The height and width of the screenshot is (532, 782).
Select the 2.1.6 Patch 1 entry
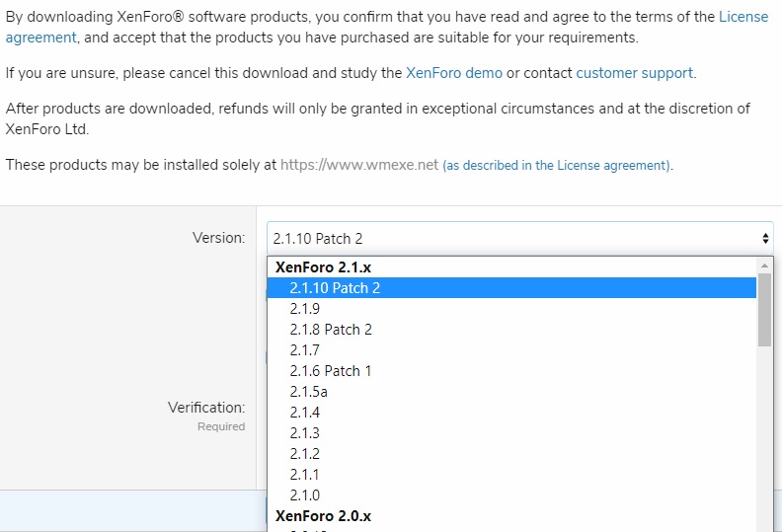(x=511, y=371)
